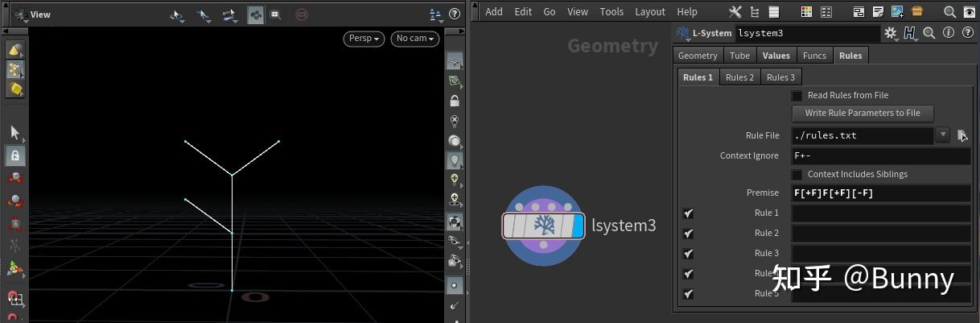980x323 pixels.
Task: Disable the Rule 1 checkbox
Action: [x=688, y=213]
